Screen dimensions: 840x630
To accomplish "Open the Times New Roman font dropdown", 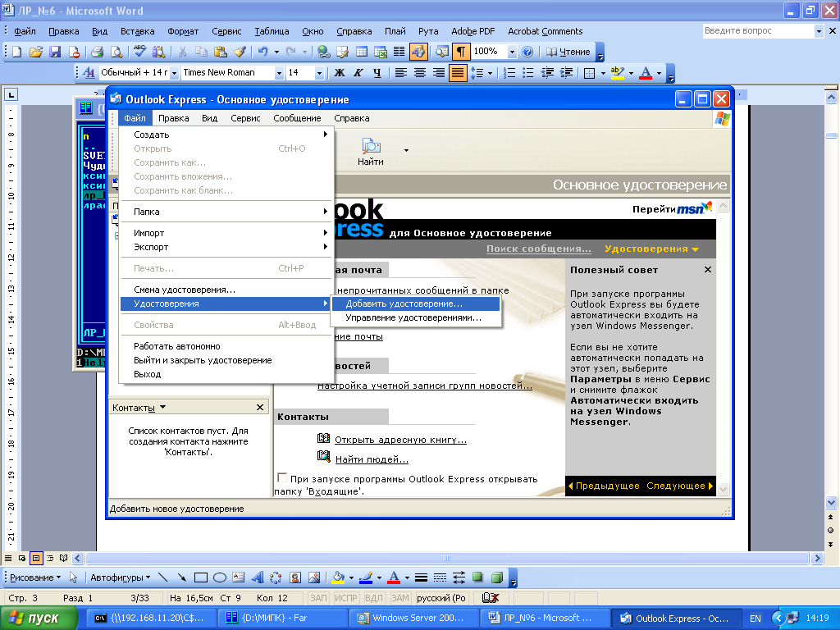I will (x=279, y=73).
